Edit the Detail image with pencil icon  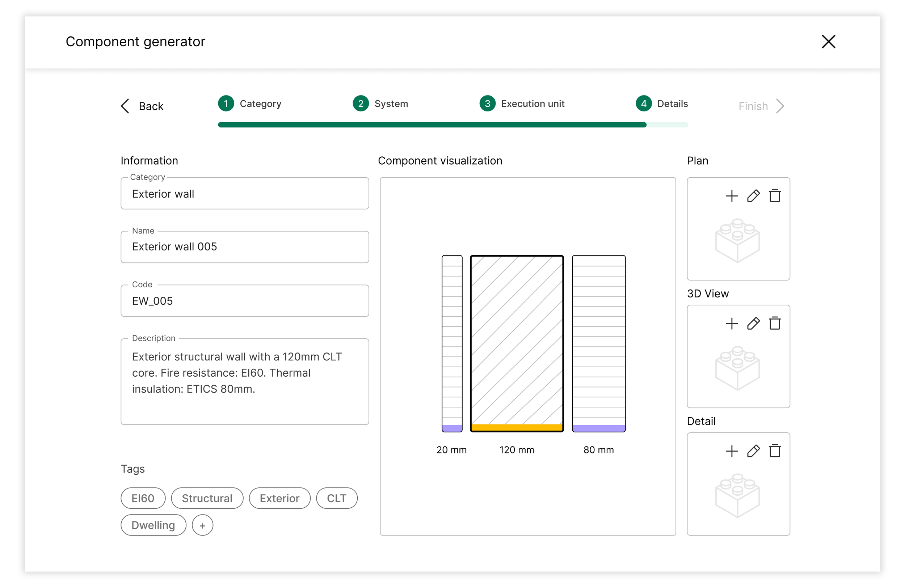tap(753, 452)
